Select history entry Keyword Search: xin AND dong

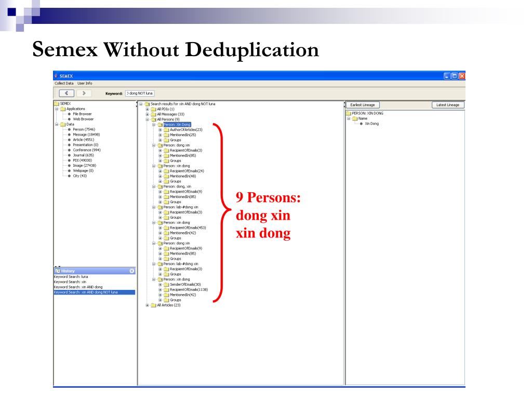click(x=78, y=287)
